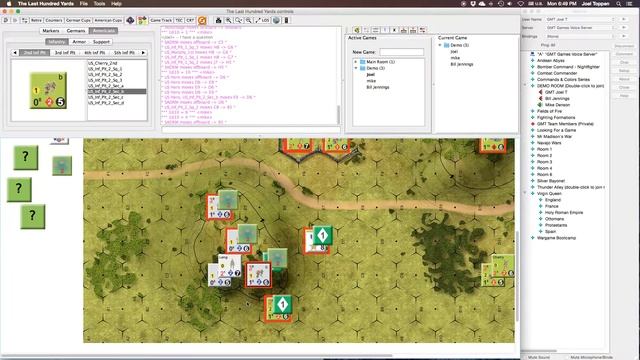The image size is (640, 360).
Task: Open the Server combo box in voice window
Action: [x=580, y=28]
